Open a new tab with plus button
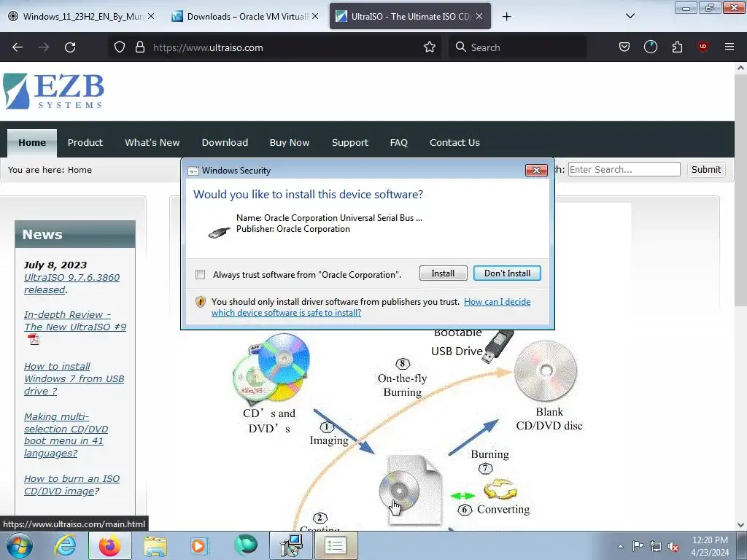747x560 pixels. [506, 17]
